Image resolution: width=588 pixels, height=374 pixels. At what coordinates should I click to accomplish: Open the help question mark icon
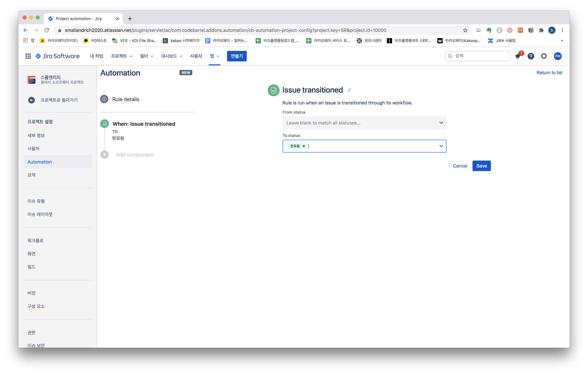pos(531,56)
